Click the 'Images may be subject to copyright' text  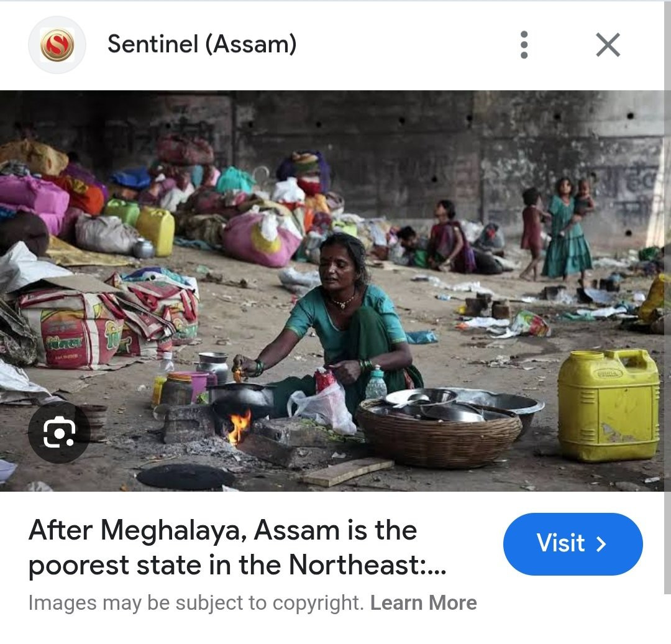pos(196,603)
